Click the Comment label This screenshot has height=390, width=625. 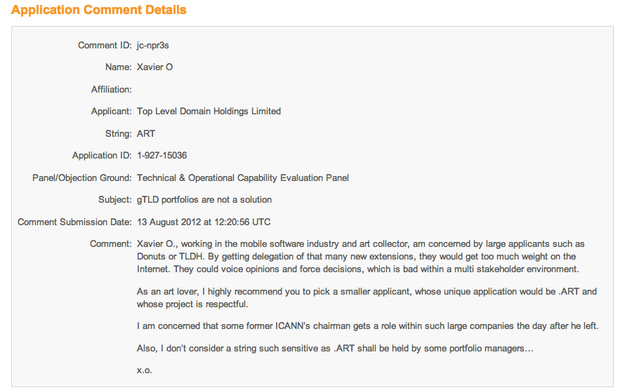[110, 244]
